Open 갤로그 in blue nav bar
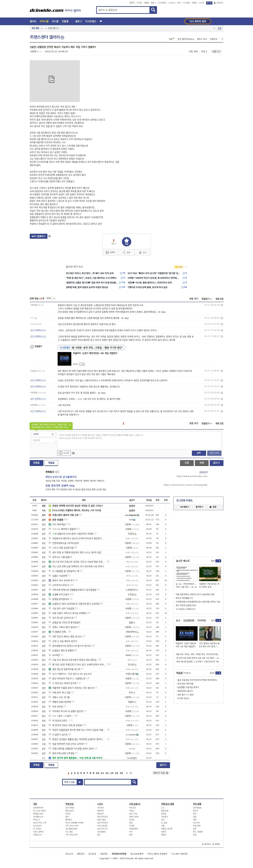Screen dimensions: 253x868 pyautogui.click(x=78, y=21)
